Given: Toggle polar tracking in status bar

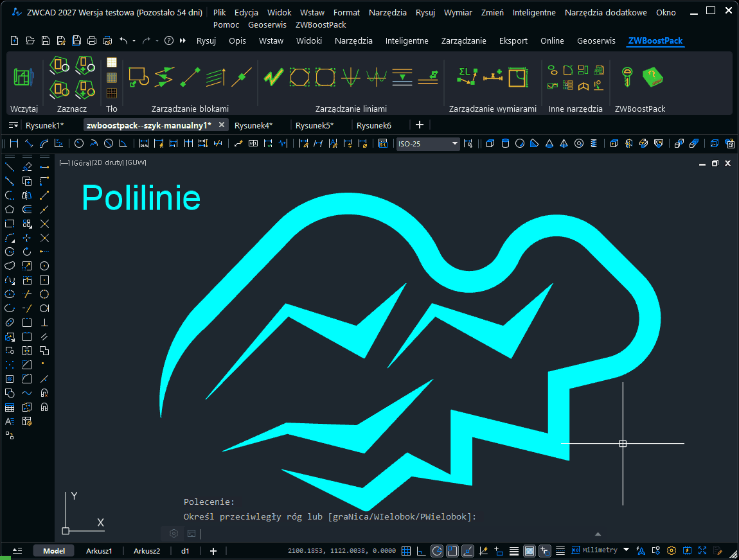Looking at the screenshot, I should 437,550.
